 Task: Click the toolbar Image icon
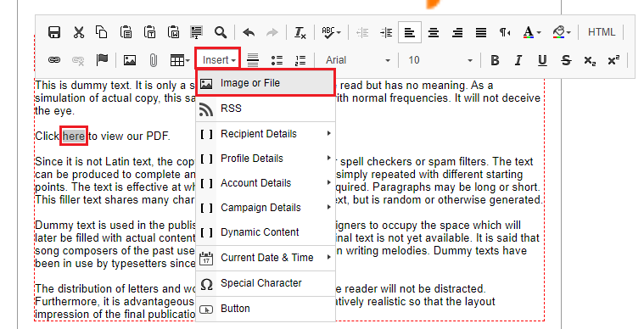(x=130, y=60)
